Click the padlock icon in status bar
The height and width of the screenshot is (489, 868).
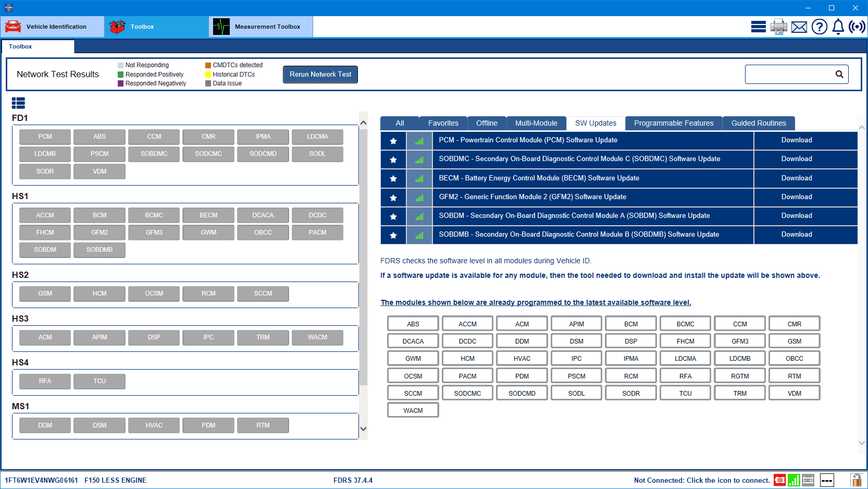pos(855,480)
